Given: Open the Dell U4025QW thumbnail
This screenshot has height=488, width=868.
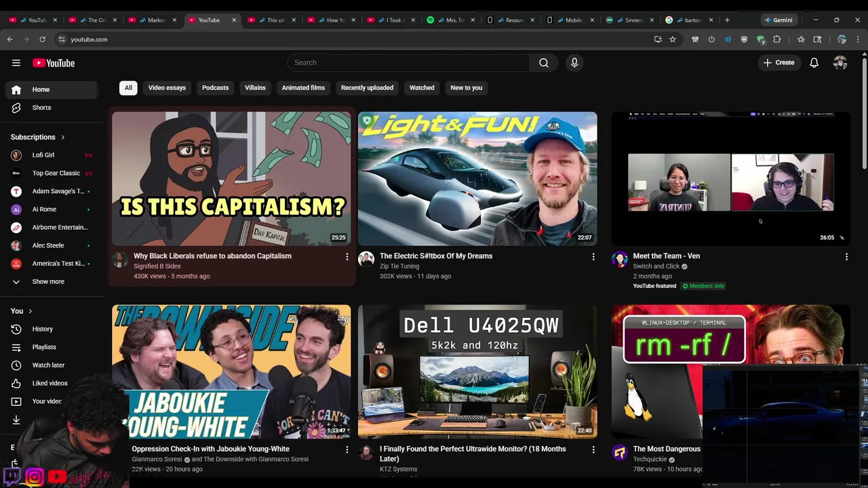Looking at the screenshot, I should (x=477, y=371).
